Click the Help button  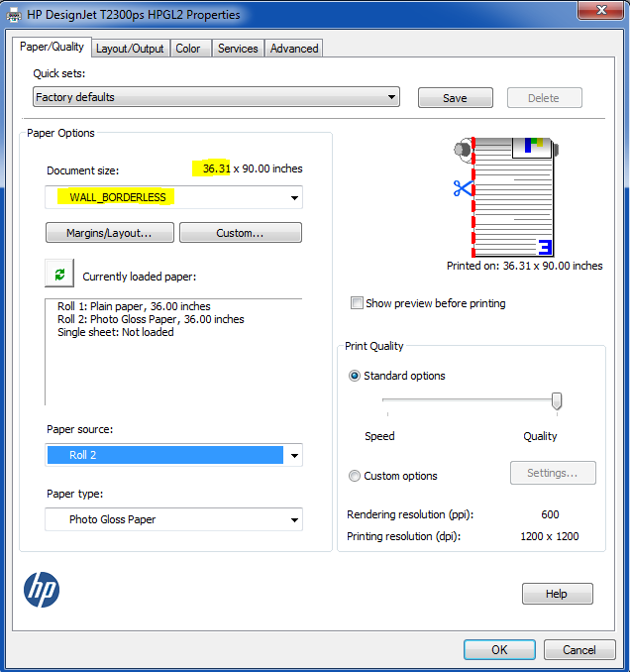pos(557,594)
